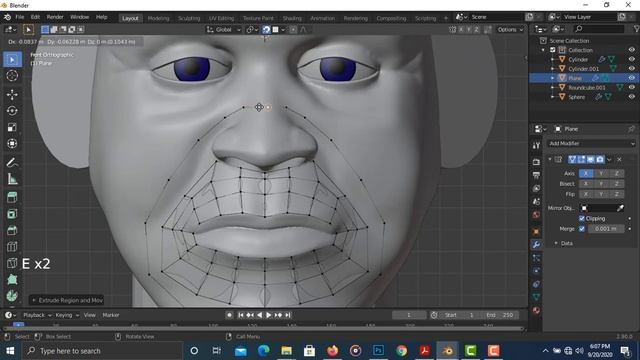Open the Output properties tab

coord(536,175)
